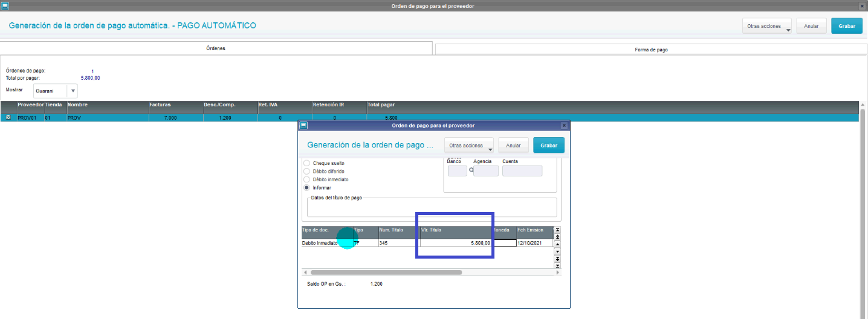Click the 5.800,00 title value cell

click(x=455, y=243)
